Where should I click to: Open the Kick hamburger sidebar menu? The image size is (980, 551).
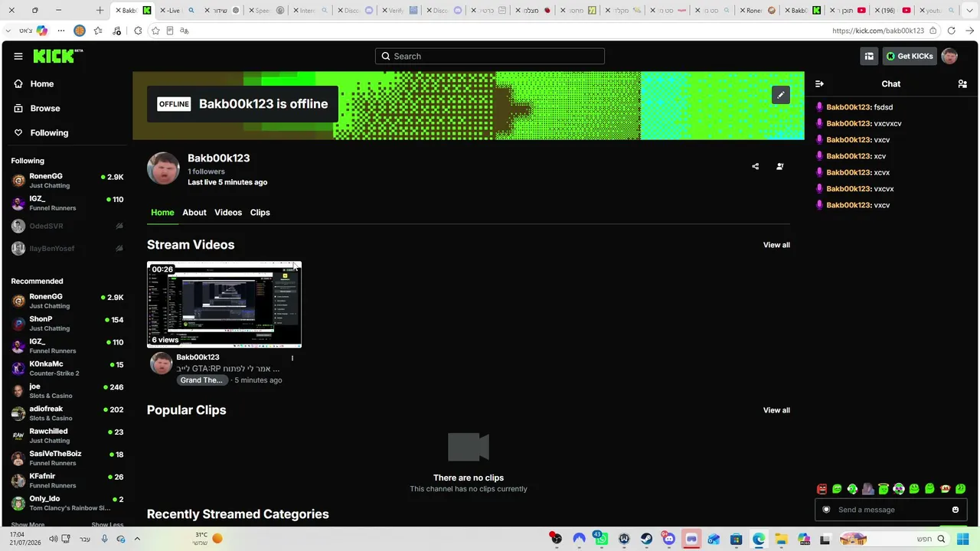coord(18,56)
